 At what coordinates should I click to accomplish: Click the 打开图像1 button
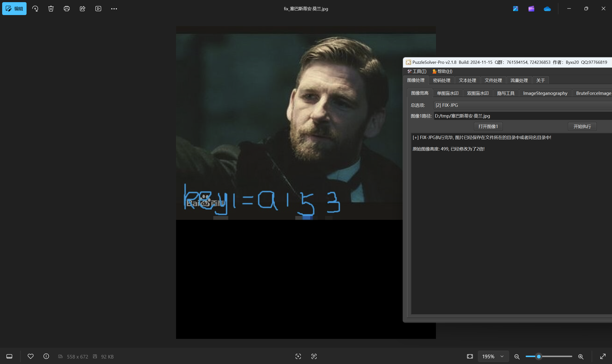click(488, 126)
